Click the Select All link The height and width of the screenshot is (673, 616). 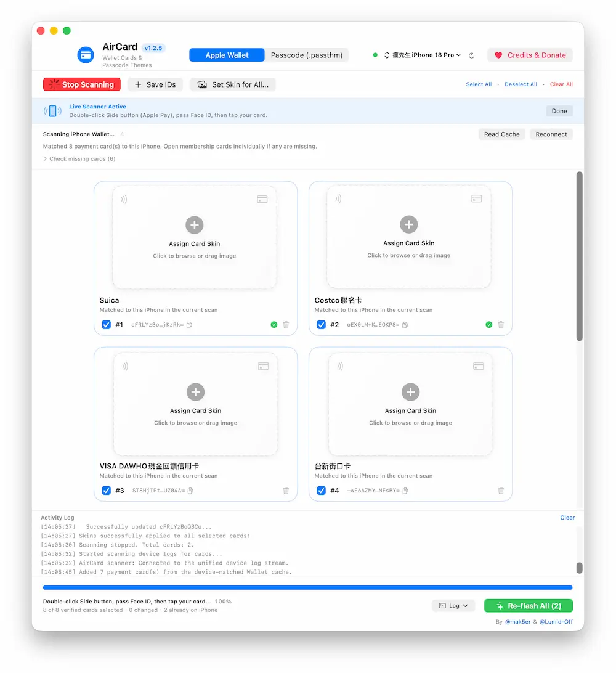pyautogui.click(x=479, y=84)
